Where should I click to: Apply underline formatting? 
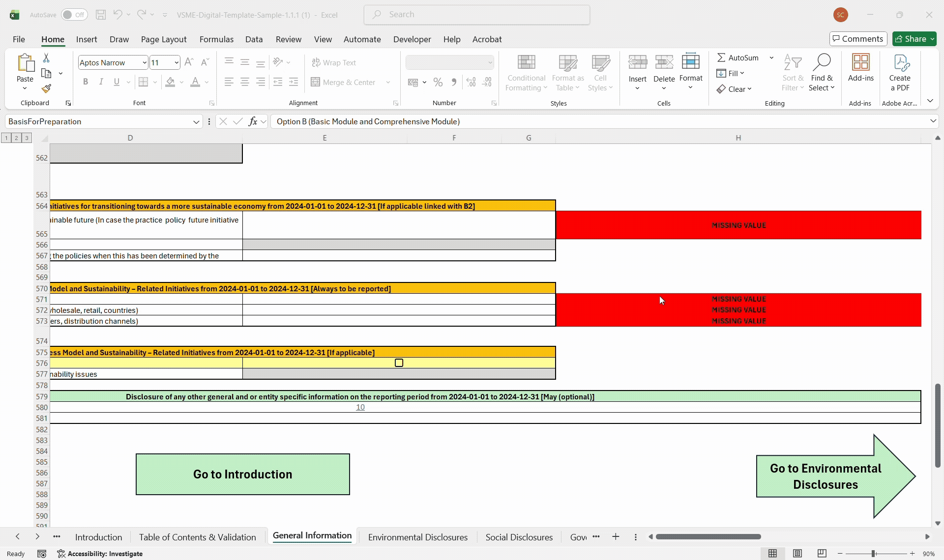[117, 82]
